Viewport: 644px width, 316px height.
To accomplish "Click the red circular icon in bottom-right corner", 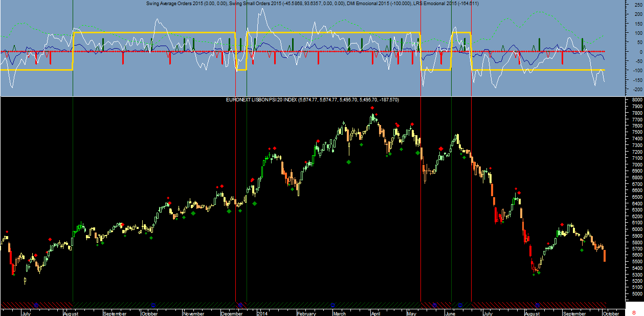I will (634, 312).
